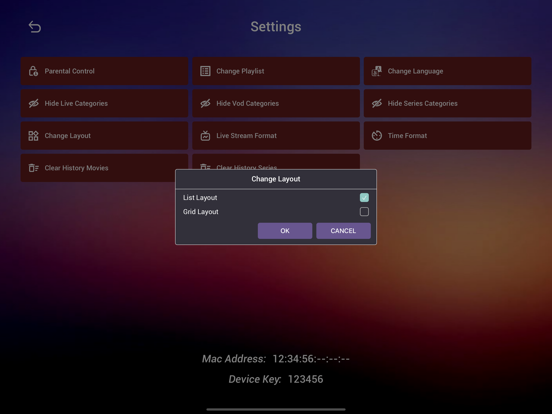The height and width of the screenshot is (414, 552).
Task: Click the Change Playlist list icon
Action: (205, 71)
